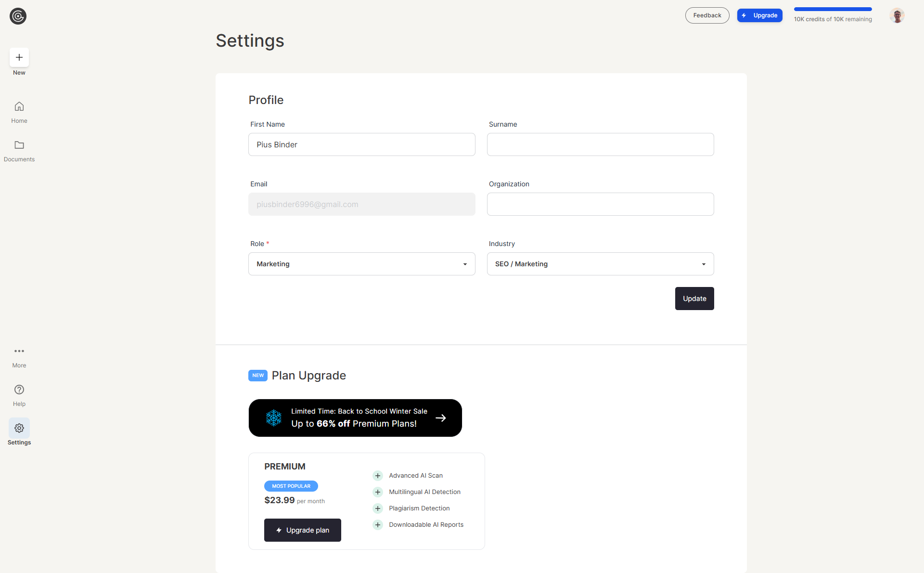Open the Industry dropdown

point(600,264)
